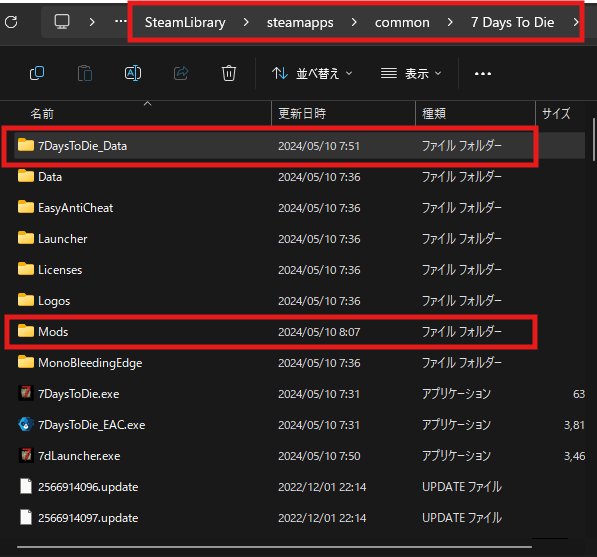Select the Launcher folder
This screenshot has width=597, height=557.
pyautogui.click(x=299, y=239)
